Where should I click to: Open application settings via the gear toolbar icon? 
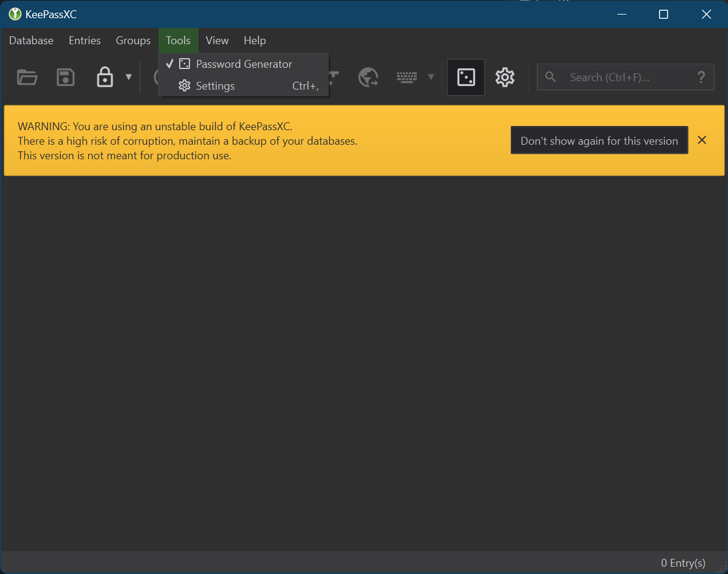[505, 77]
